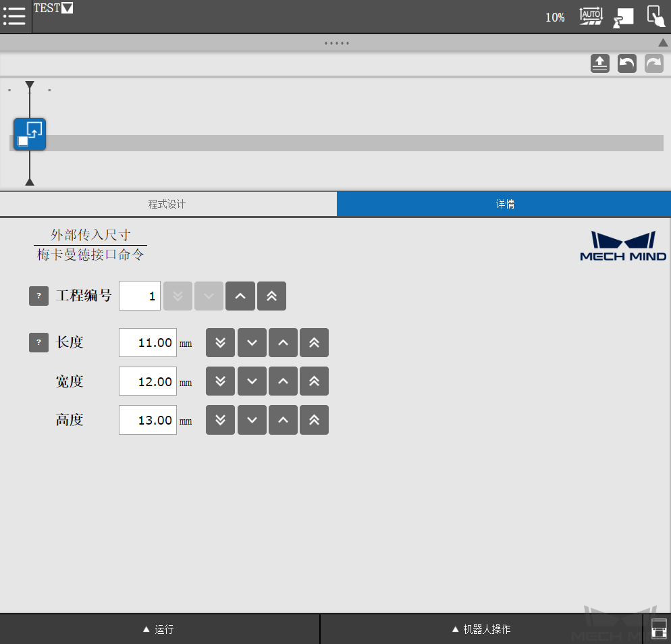Expand the 机器人操作 panel at the bottom

(479, 628)
